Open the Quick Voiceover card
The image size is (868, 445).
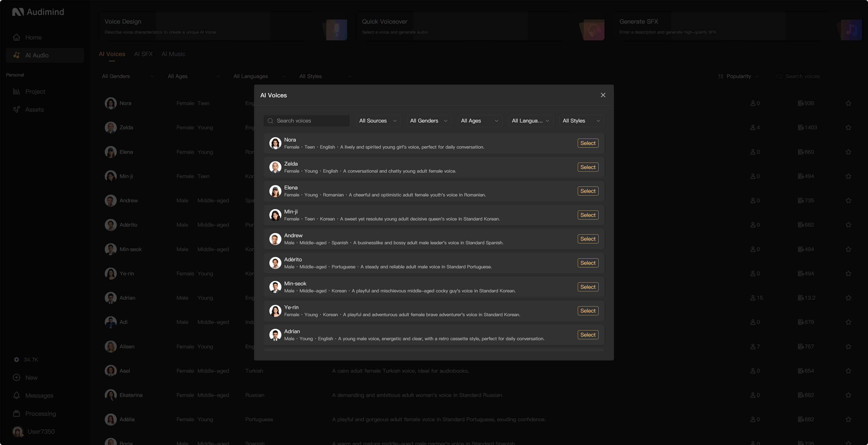(x=480, y=27)
